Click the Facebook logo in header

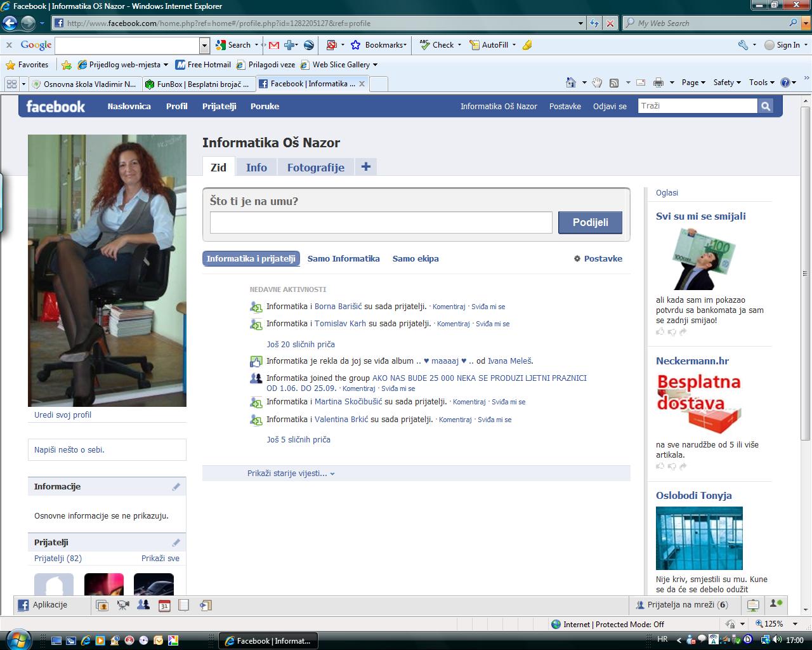click(55, 106)
